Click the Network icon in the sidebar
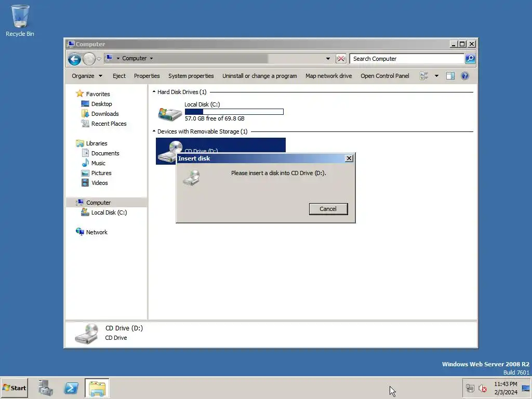The image size is (532, 399). point(80,232)
